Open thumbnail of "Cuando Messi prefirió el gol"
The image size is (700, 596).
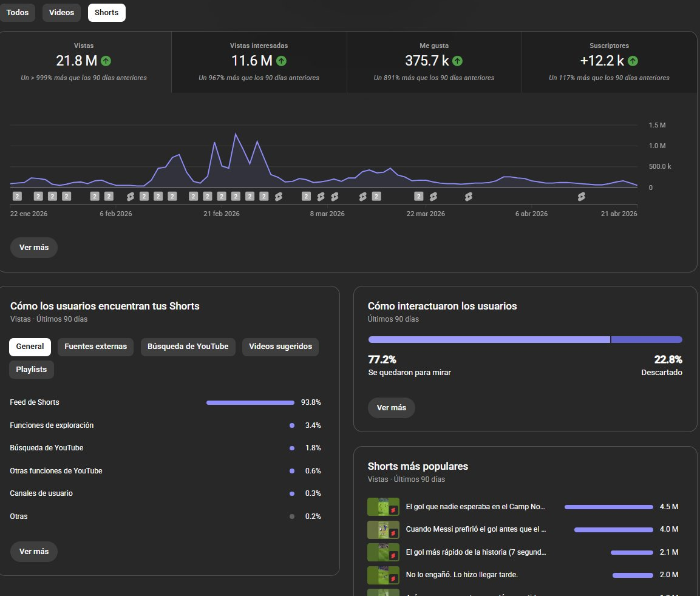(x=383, y=530)
